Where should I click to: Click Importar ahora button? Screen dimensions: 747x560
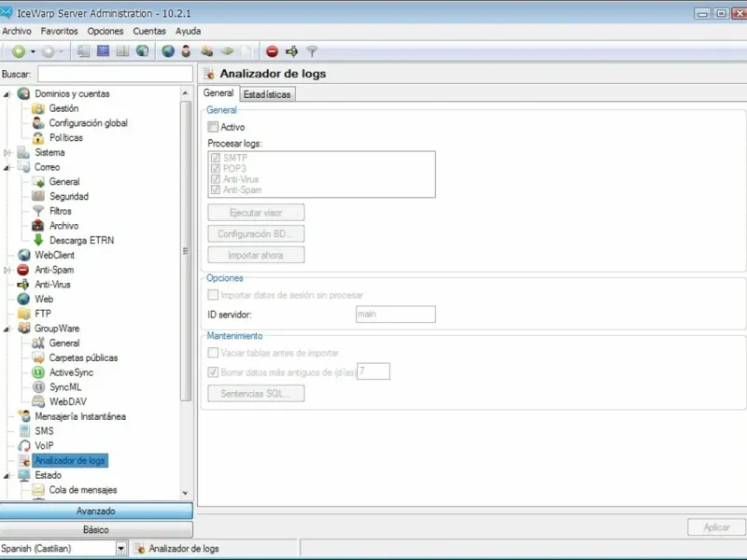[x=256, y=255]
